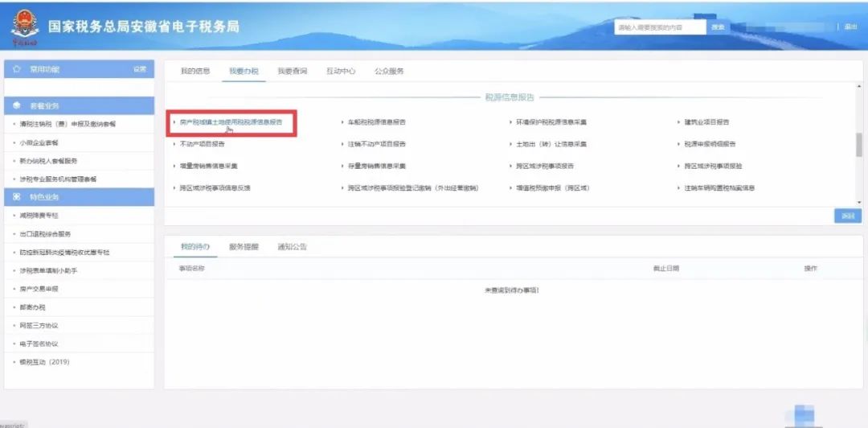The image size is (868, 428).
Task: Click the 返回 button
Action: pos(848,216)
